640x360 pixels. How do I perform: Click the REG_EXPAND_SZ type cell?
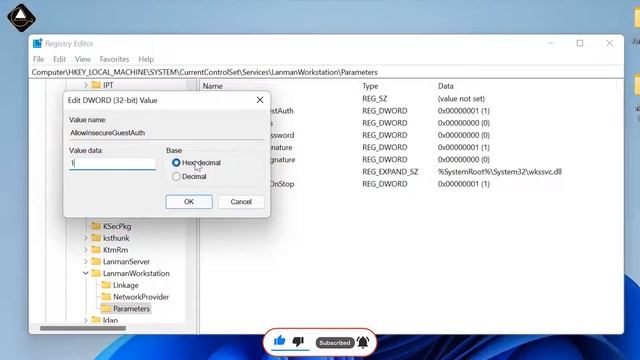click(390, 172)
